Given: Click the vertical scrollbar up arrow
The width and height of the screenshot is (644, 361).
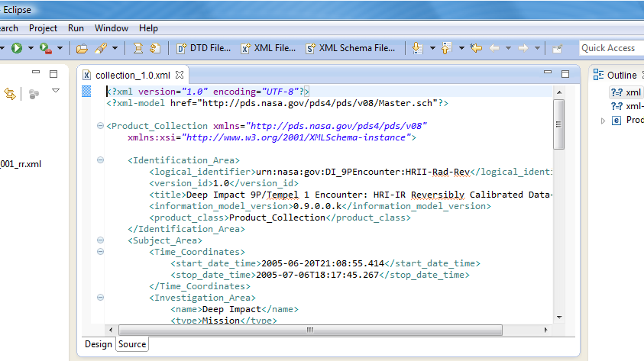Looking at the screenshot, I should pyautogui.click(x=559, y=92).
